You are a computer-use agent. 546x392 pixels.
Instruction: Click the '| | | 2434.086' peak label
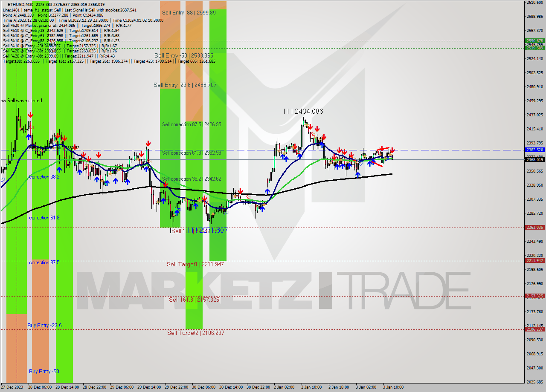pos(303,111)
